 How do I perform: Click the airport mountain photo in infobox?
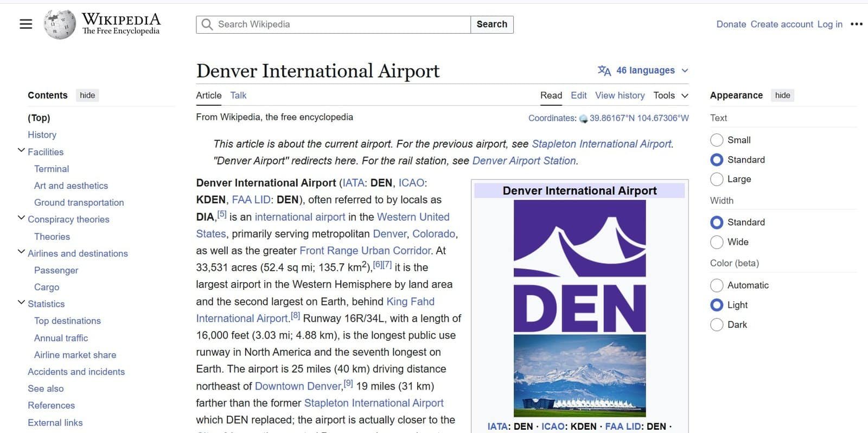click(580, 375)
